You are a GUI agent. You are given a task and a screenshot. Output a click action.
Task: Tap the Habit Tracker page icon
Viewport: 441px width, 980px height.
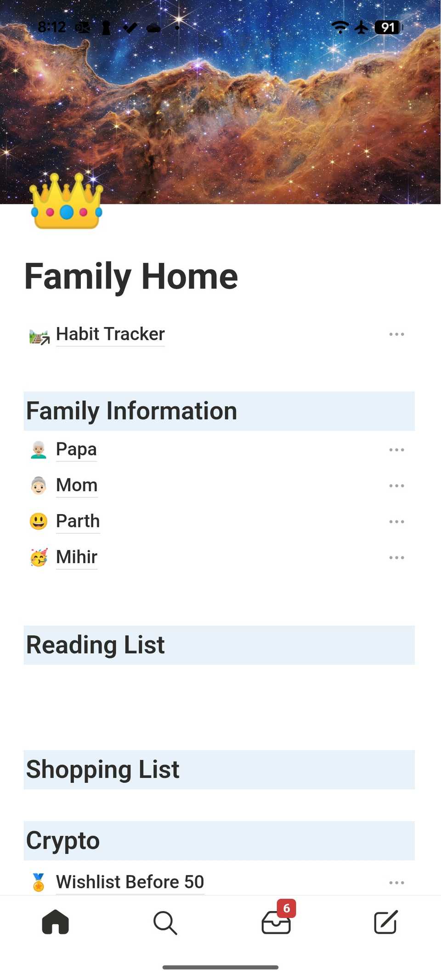pos(39,336)
